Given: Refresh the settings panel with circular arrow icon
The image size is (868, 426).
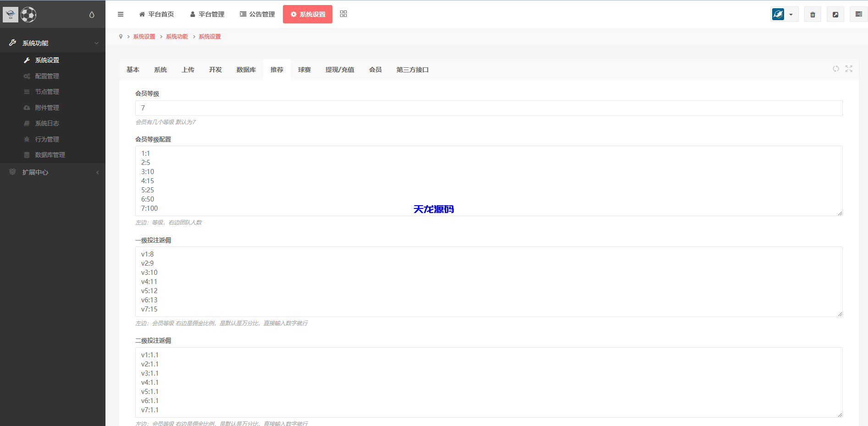Looking at the screenshot, I should [x=835, y=69].
